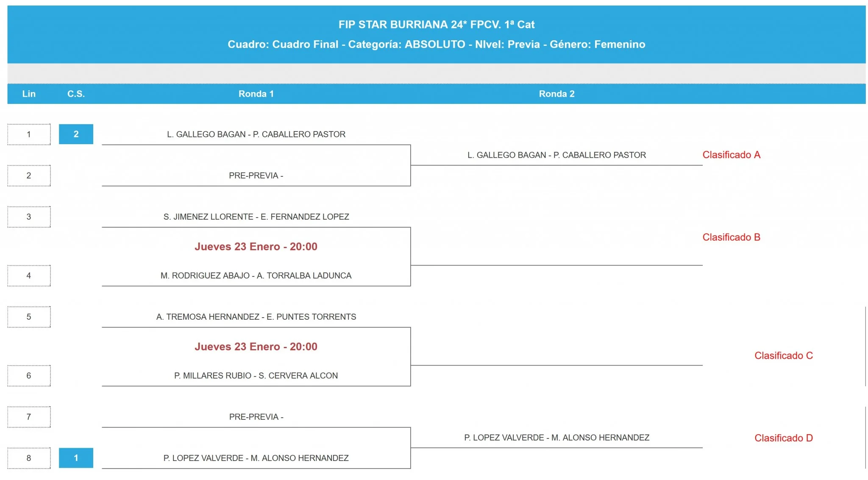Image resolution: width=868 pixels, height=480 pixels.
Task: Open P. MILLARES RUBIO - S. CERVERA ALCON entry
Action: pyautogui.click(x=256, y=376)
